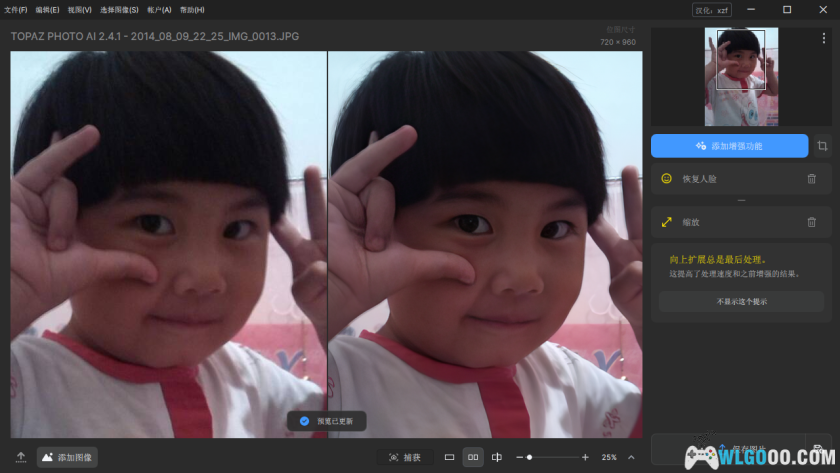Switch to split slider view layout

click(497, 457)
